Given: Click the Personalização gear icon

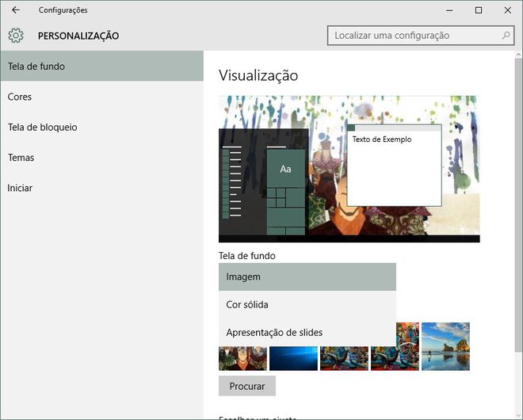Looking at the screenshot, I should 16,36.
